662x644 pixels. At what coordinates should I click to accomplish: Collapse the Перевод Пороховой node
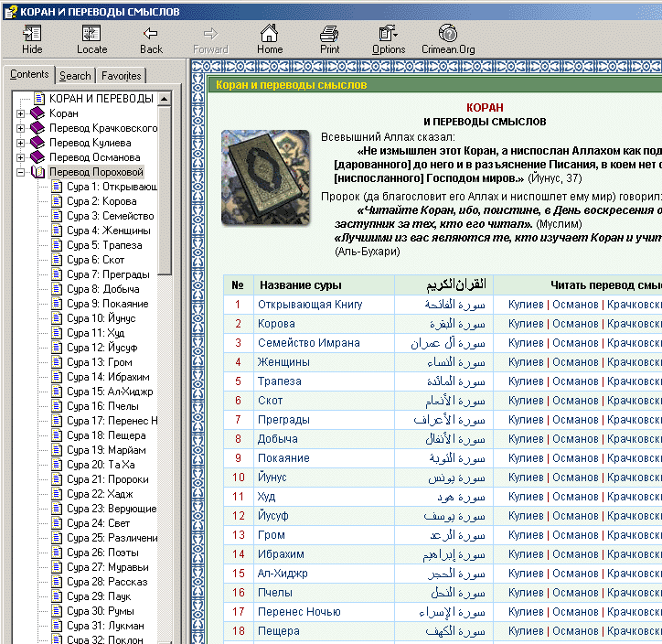click(21, 172)
